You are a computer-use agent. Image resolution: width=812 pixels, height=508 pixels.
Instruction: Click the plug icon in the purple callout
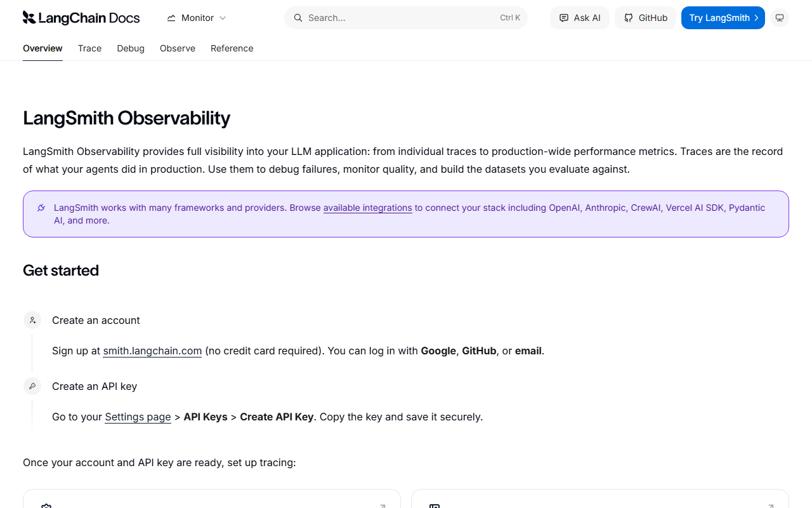(x=41, y=208)
